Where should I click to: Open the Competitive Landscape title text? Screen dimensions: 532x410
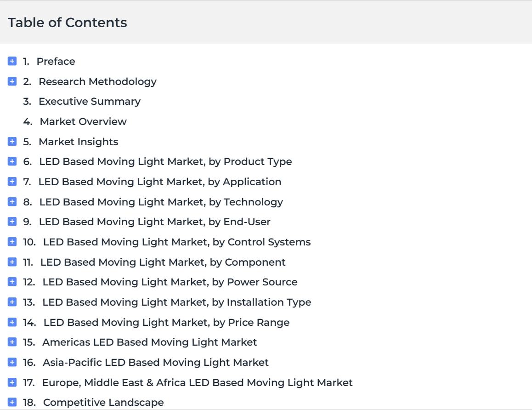pyautogui.click(x=103, y=402)
